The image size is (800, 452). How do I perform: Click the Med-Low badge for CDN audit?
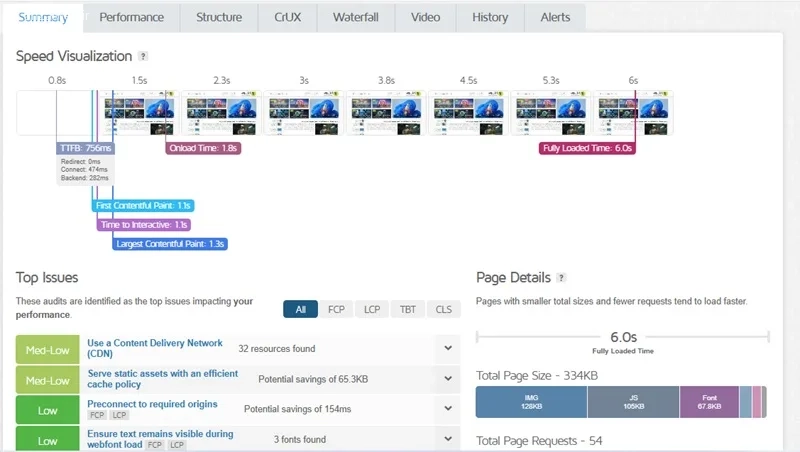pyautogui.click(x=47, y=350)
